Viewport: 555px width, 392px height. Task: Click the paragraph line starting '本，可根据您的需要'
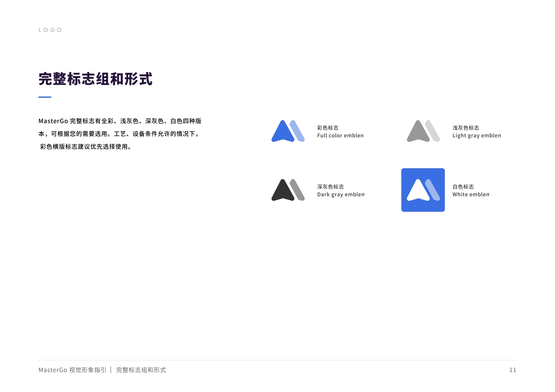click(x=118, y=134)
